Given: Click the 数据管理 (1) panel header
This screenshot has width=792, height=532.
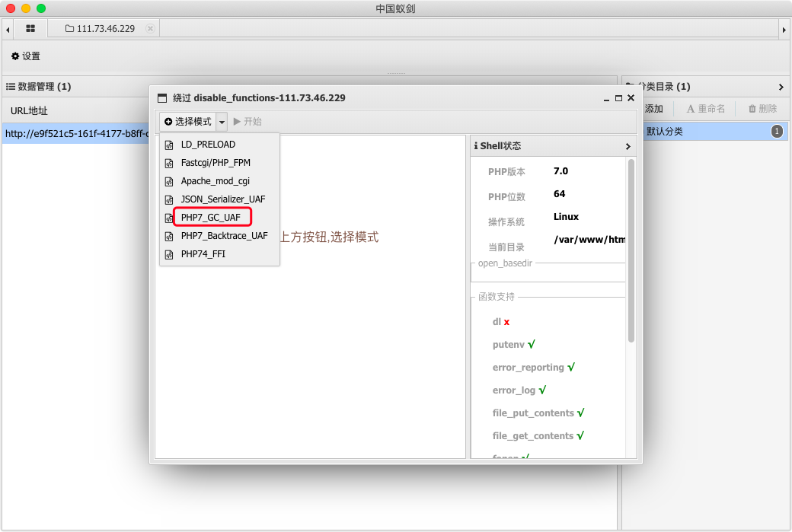Looking at the screenshot, I should [38, 87].
